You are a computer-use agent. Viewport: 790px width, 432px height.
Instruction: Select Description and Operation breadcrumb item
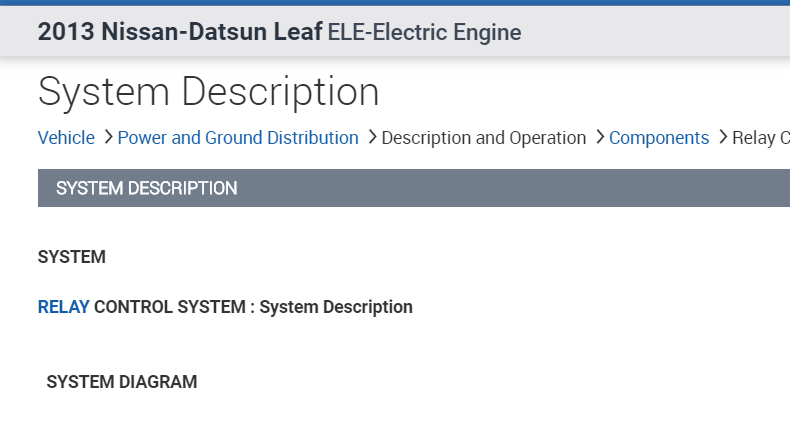[x=484, y=138]
